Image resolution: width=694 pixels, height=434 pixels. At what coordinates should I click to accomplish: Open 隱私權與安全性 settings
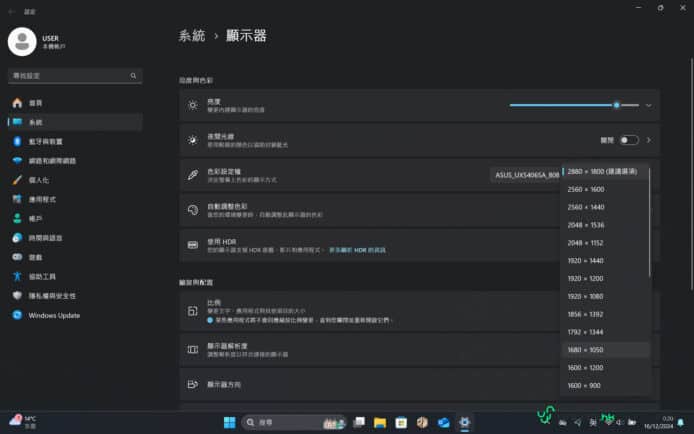click(x=52, y=295)
